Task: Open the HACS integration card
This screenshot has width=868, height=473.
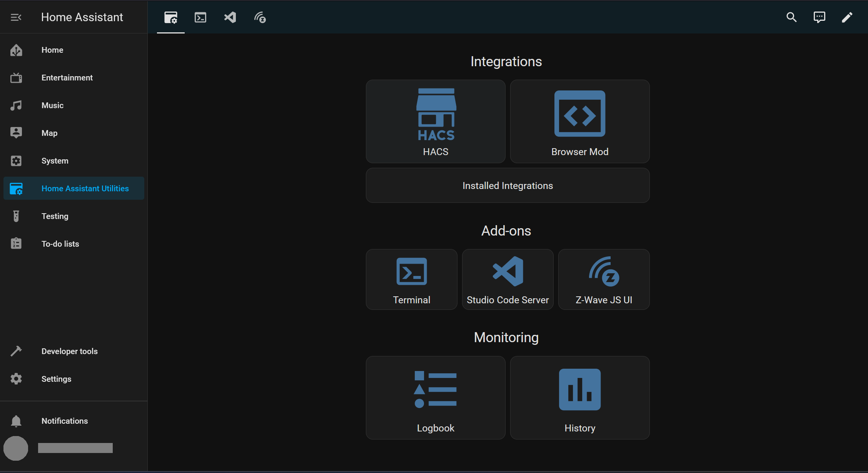Action: (x=436, y=121)
